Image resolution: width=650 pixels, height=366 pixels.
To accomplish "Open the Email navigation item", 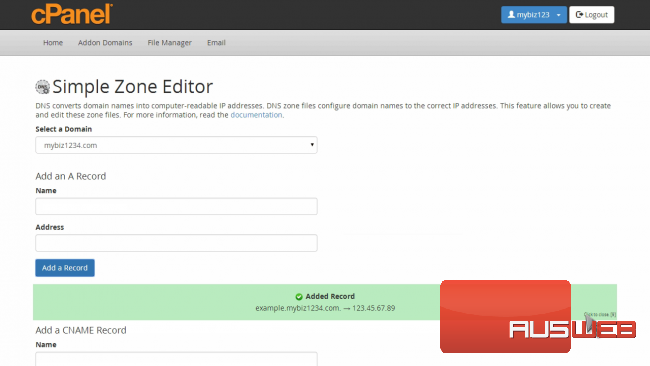I will point(216,43).
